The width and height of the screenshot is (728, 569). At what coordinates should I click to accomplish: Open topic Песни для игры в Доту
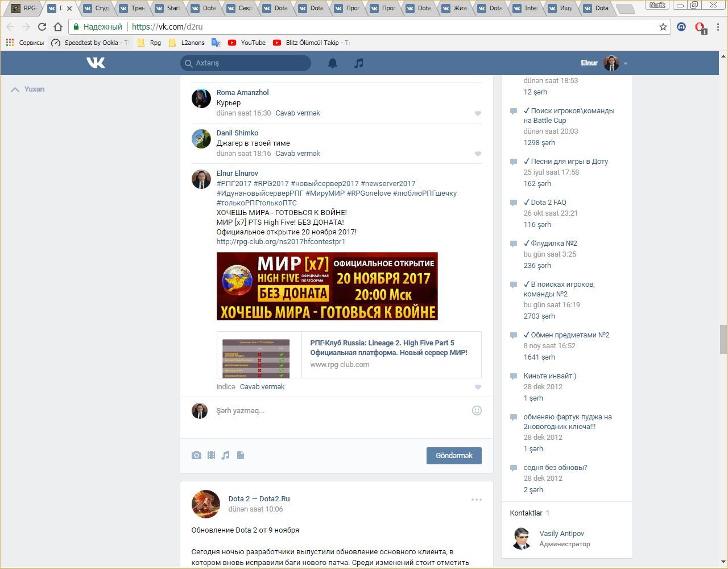566,162
